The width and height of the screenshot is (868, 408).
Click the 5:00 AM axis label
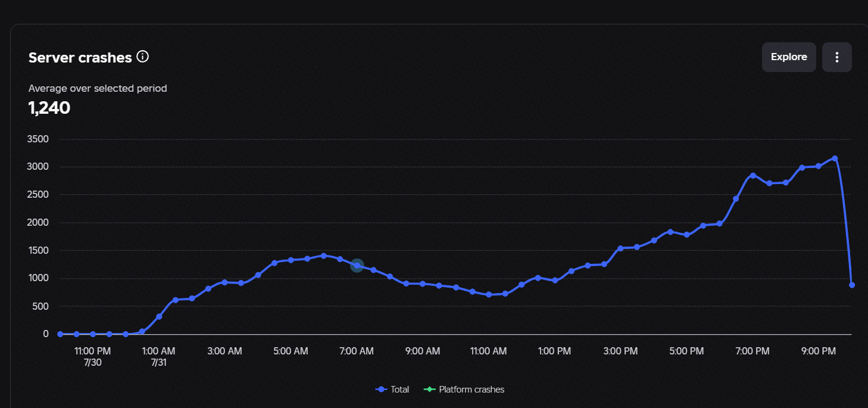(x=291, y=351)
